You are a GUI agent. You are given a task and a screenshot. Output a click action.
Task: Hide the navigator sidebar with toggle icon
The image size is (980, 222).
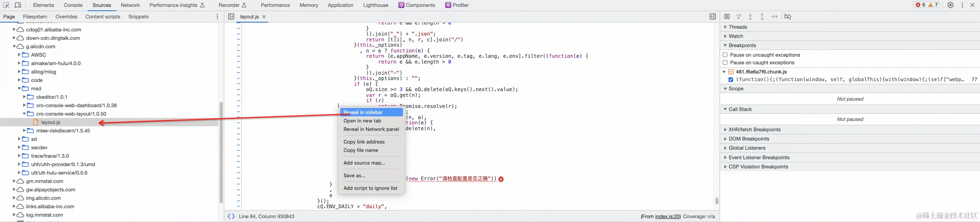coord(231,16)
